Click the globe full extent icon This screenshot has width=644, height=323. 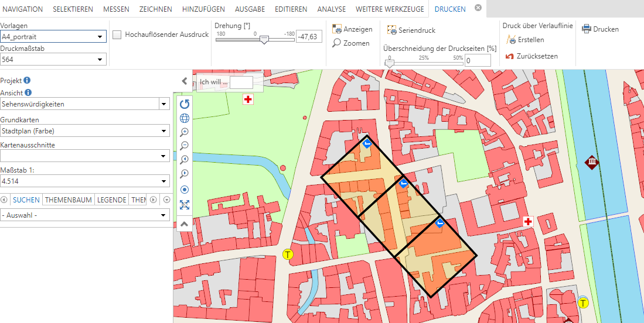click(185, 118)
